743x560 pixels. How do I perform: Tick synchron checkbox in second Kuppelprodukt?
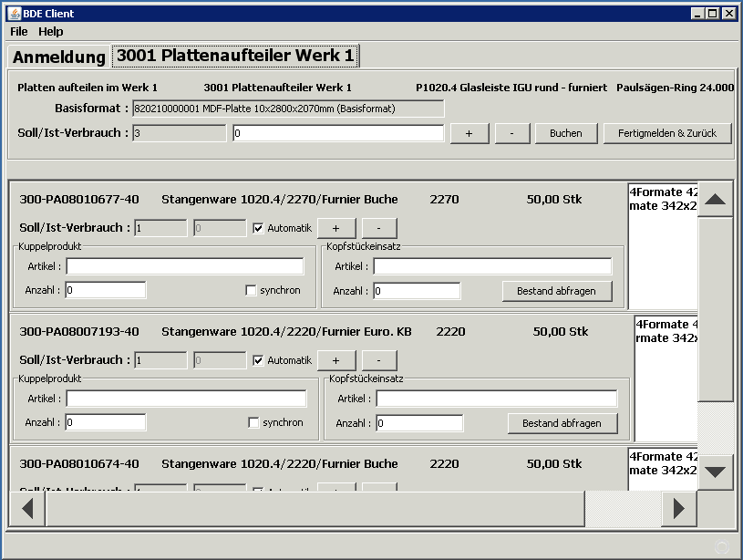pyautogui.click(x=254, y=423)
